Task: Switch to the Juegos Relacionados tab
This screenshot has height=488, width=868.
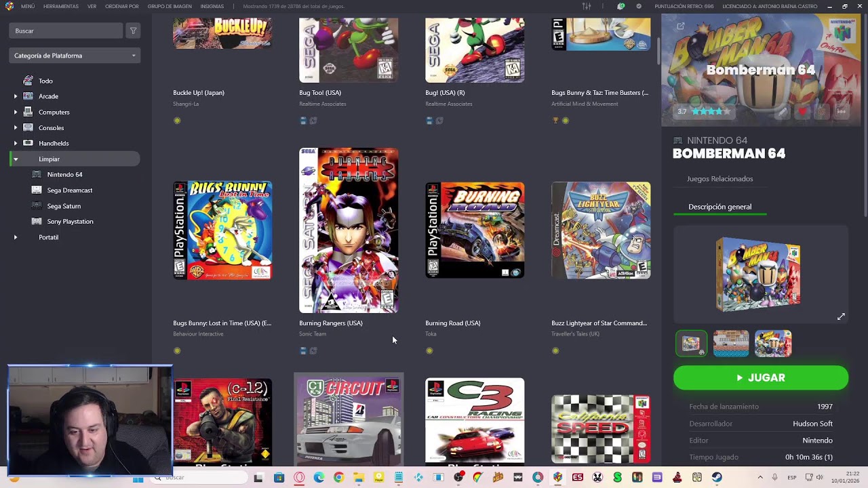Action: coord(719,179)
